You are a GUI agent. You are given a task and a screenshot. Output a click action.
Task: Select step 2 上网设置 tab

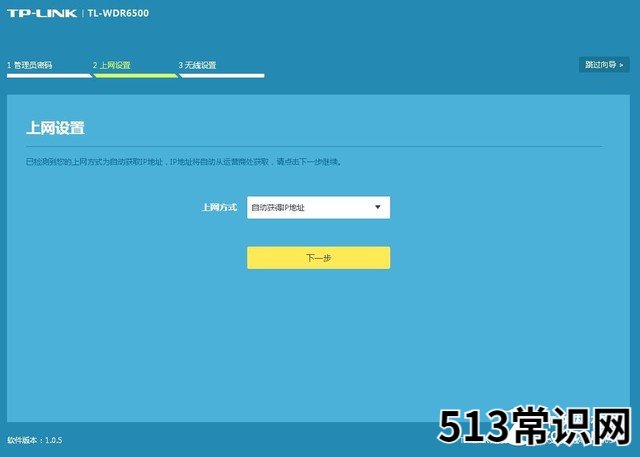[111, 65]
